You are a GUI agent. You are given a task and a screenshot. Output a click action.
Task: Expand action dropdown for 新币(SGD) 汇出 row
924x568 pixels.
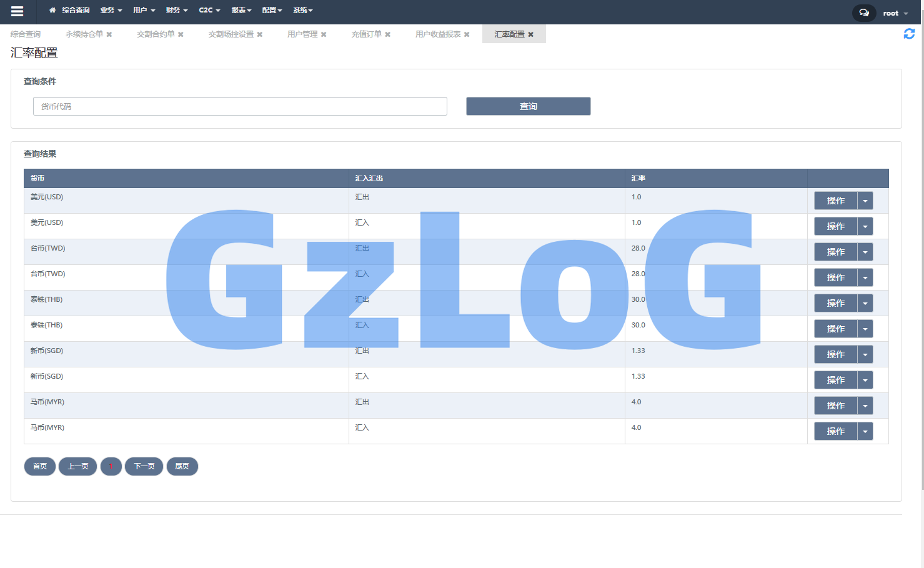pos(865,354)
